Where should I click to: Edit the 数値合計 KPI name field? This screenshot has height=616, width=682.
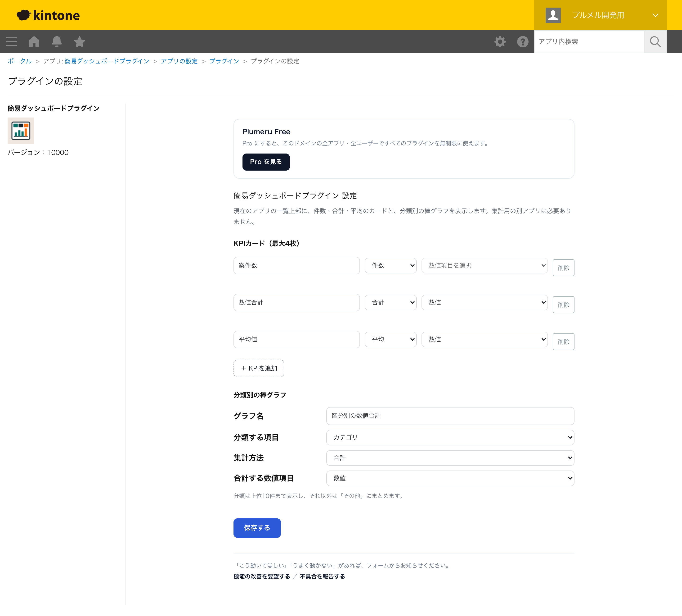[296, 302]
